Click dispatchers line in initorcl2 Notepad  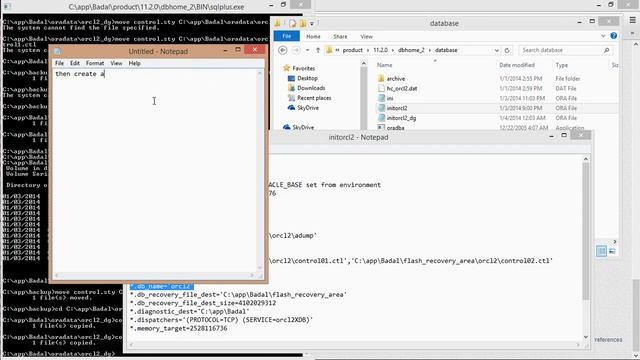pos(221,320)
